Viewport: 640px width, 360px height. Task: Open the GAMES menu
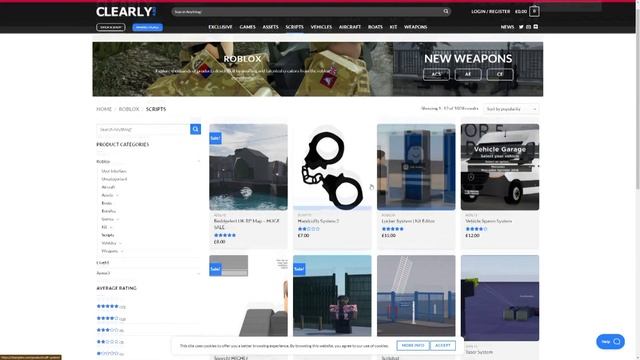click(x=247, y=27)
